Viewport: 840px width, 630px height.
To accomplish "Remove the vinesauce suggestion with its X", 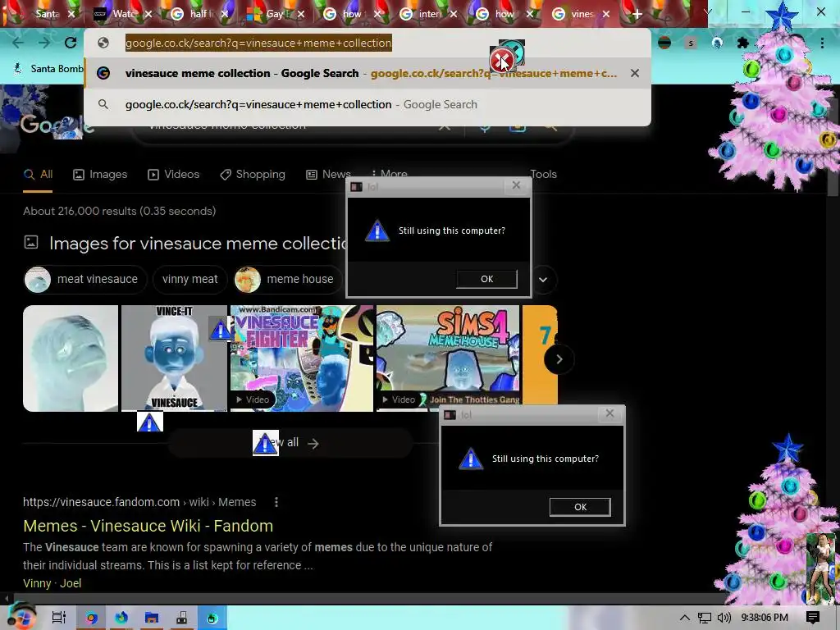I will [x=635, y=73].
